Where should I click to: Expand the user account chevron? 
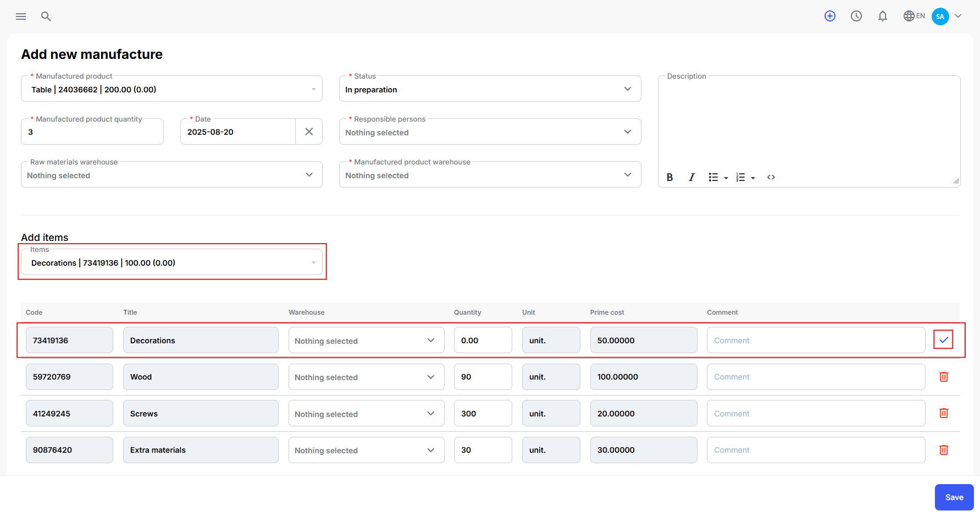[x=958, y=16]
